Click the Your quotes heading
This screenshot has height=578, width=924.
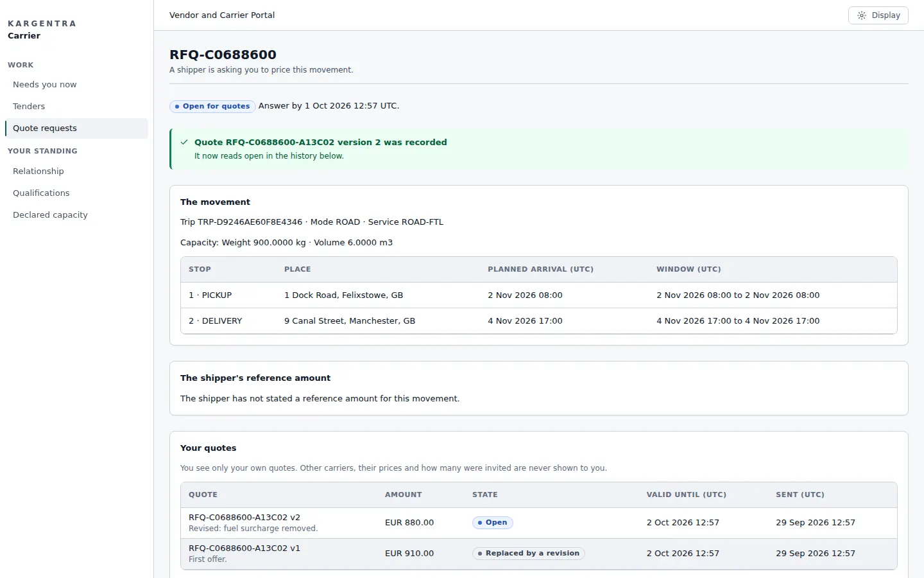[x=208, y=448]
